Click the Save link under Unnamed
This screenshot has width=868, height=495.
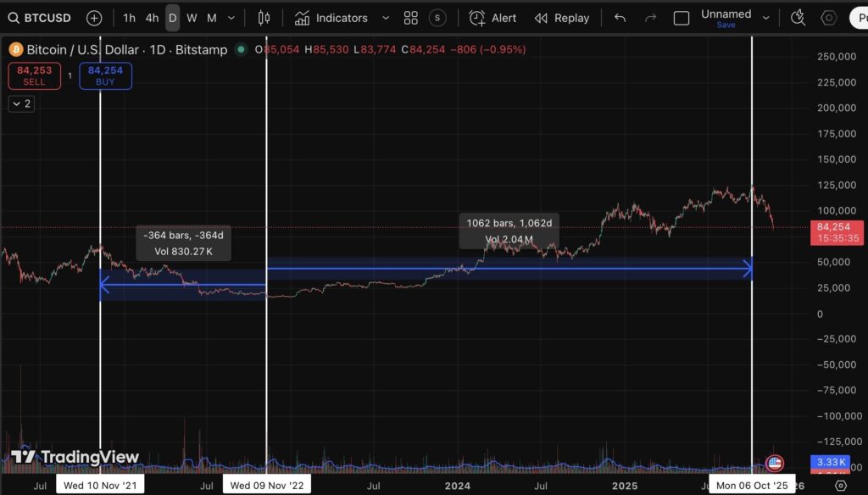726,25
